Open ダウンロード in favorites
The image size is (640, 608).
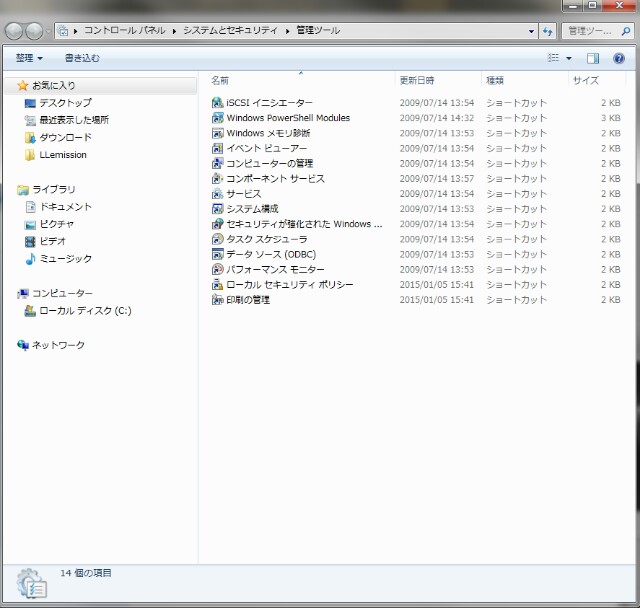pos(65,138)
